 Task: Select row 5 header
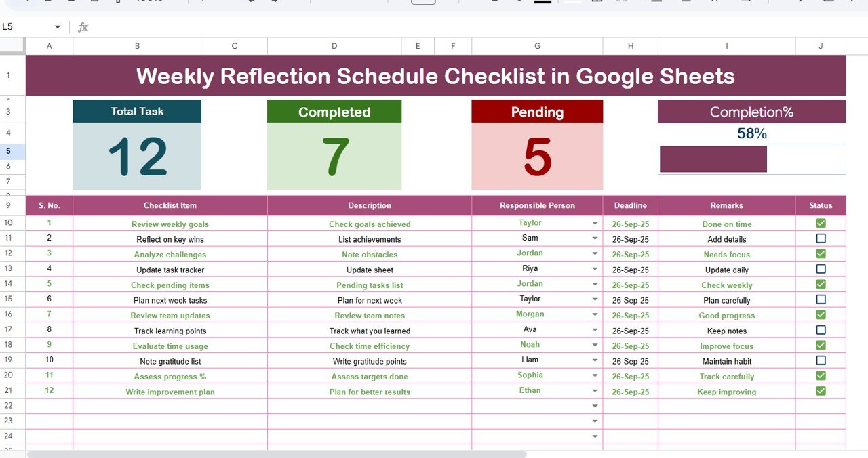coord(9,151)
